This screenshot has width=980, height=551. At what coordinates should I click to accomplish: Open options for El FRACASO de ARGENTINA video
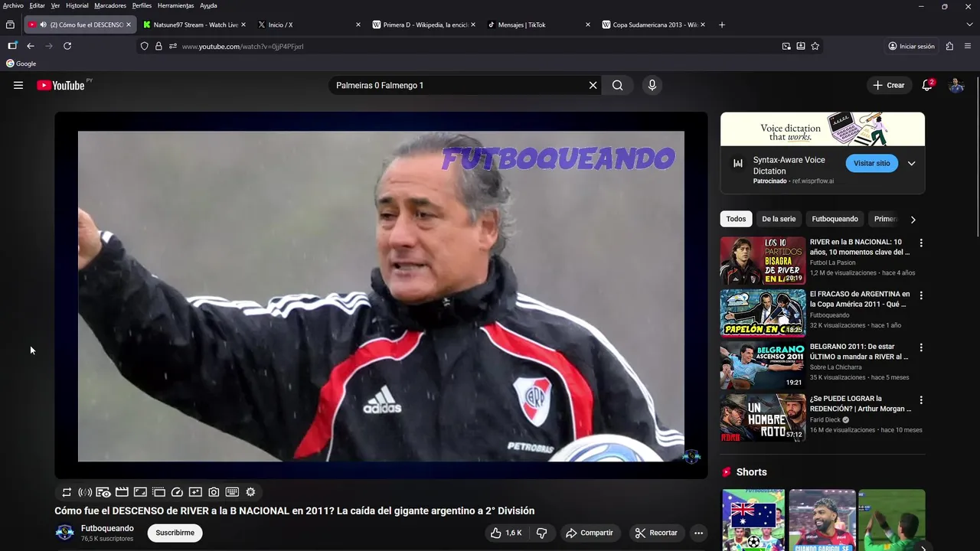pos(921,295)
